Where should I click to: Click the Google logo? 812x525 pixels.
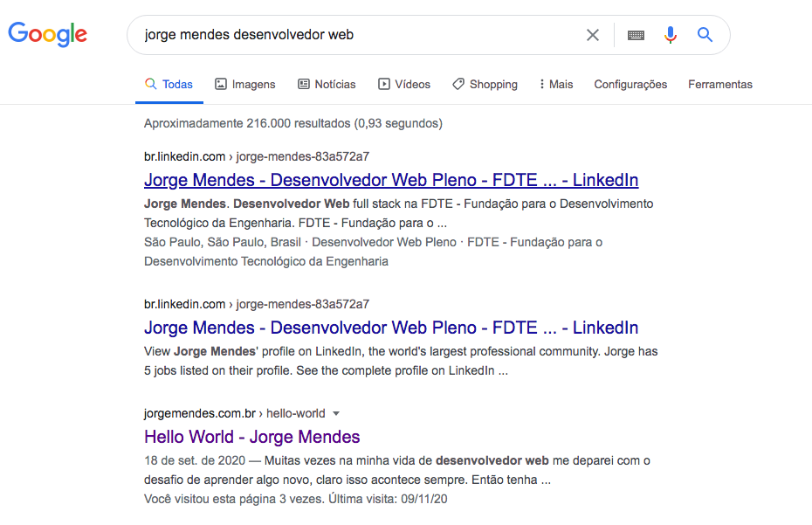(x=48, y=34)
